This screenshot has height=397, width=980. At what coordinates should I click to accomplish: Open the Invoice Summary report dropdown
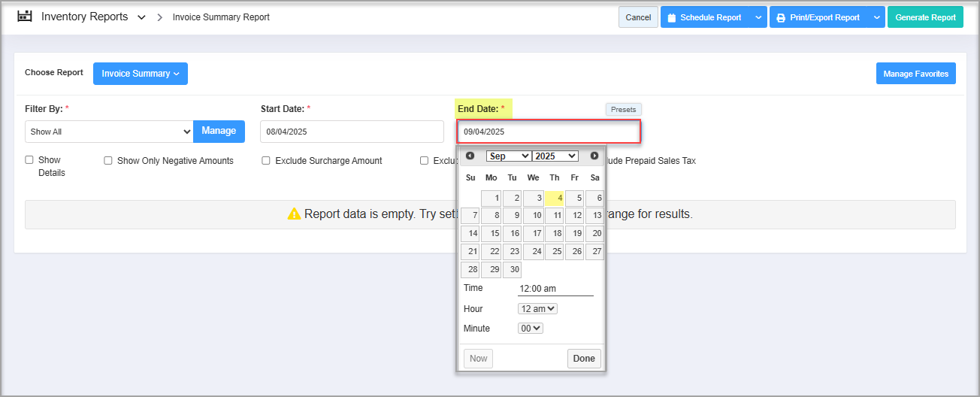coord(141,74)
